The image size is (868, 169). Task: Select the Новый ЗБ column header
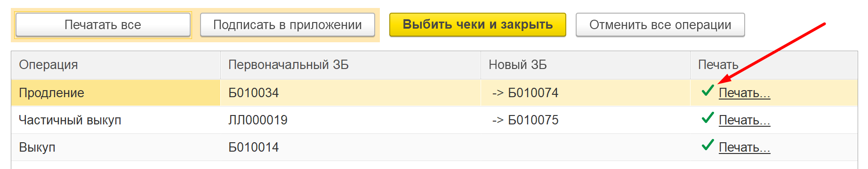point(586,65)
